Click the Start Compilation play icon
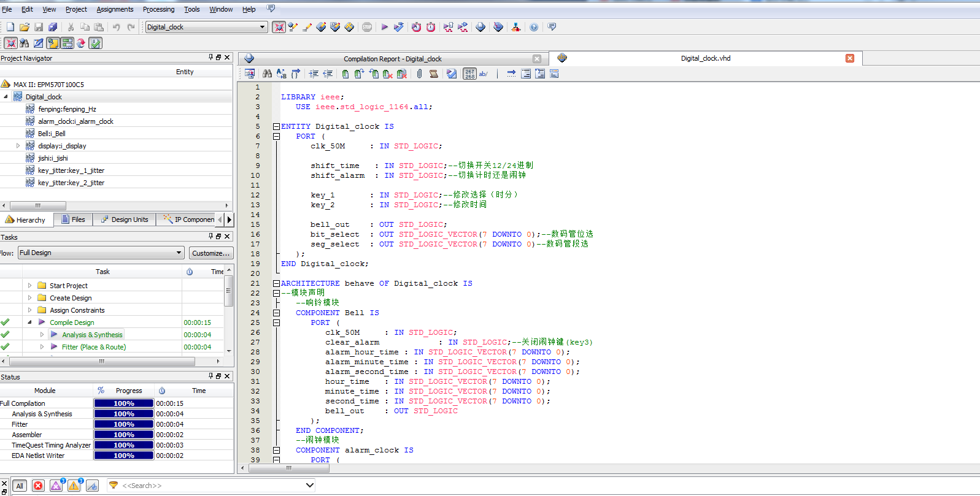 [385, 27]
